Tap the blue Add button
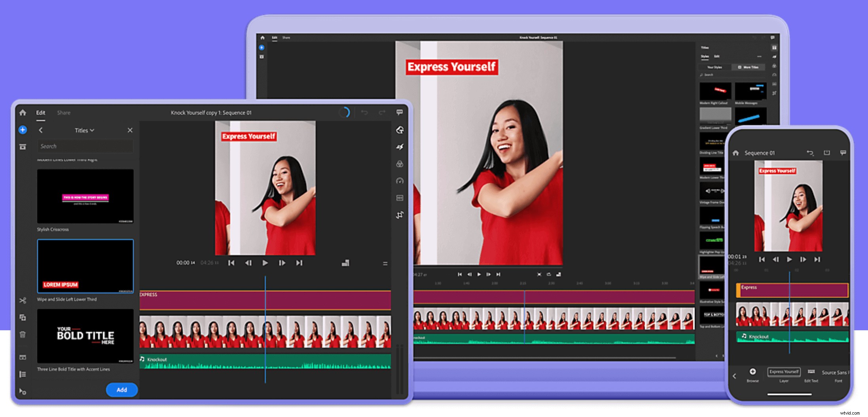868x417 pixels. [x=121, y=390]
